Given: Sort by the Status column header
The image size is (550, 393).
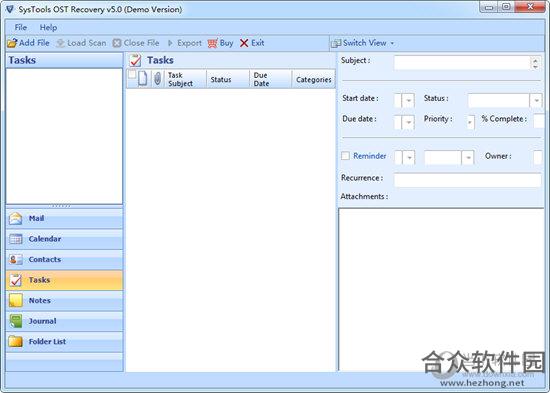Looking at the screenshot, I should (228, 79).
